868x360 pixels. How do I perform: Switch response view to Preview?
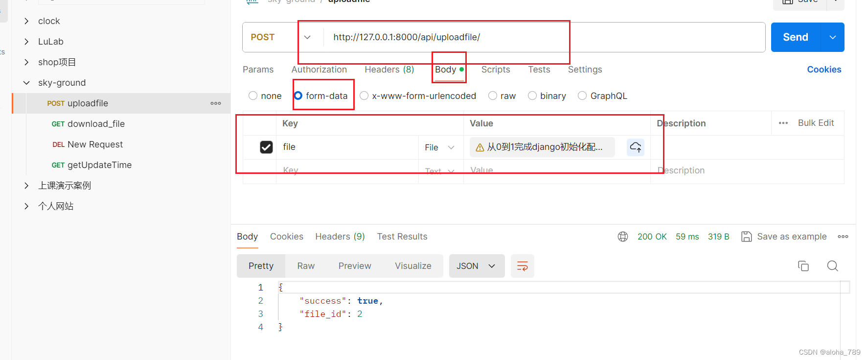pyautogui.click(x=355, y=266)
